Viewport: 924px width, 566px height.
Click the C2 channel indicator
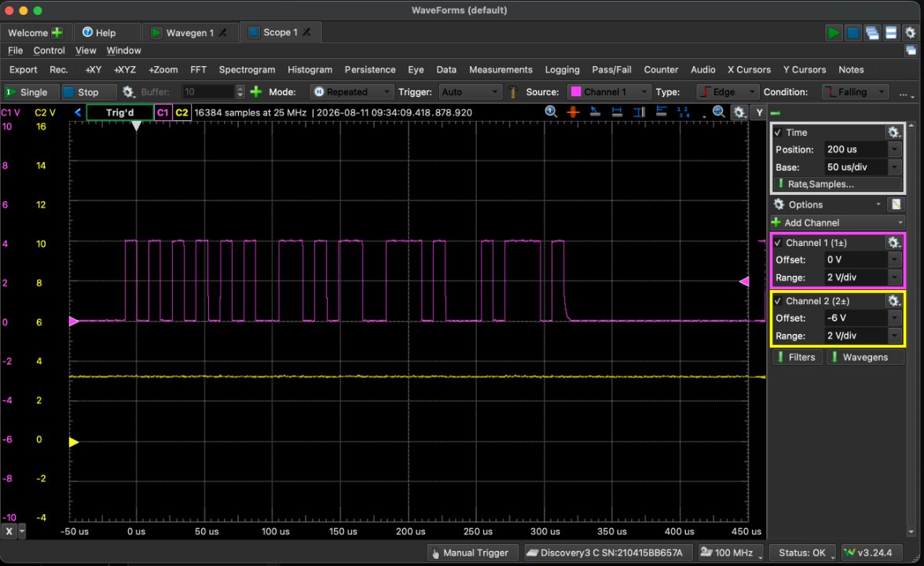point(181,112)
